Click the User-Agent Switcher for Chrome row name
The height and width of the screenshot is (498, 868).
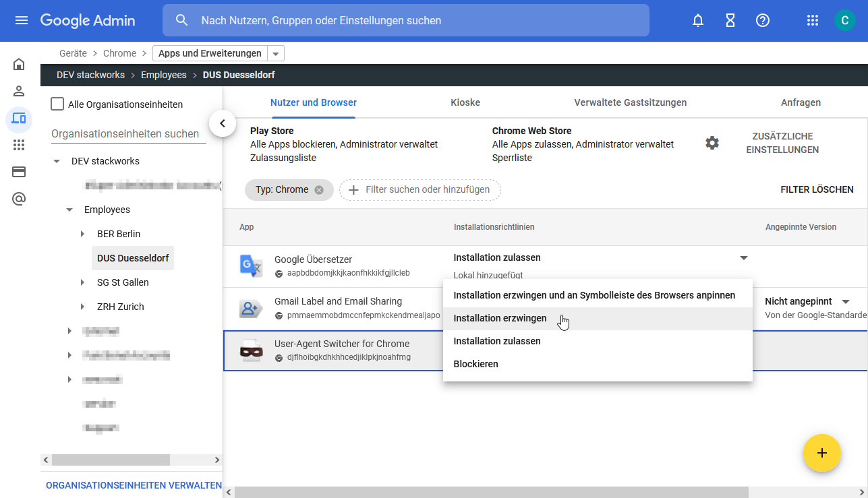342,344
